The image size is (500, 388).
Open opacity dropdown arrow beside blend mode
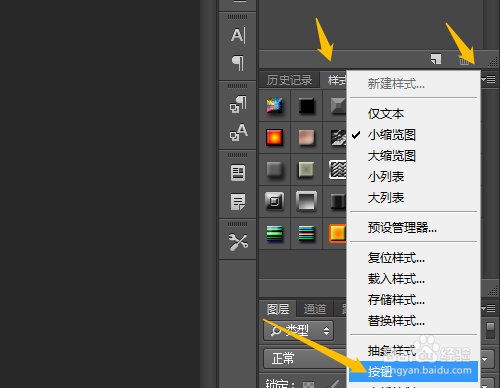485,359
